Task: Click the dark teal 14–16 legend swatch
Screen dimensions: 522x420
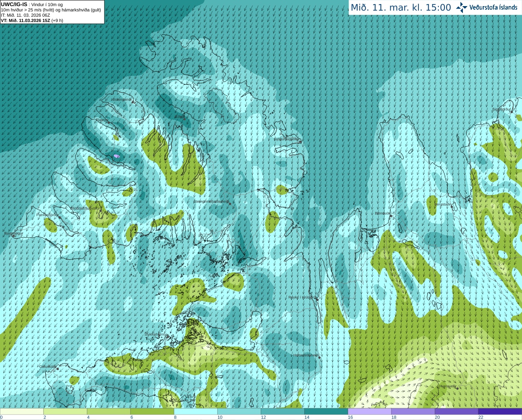Action: tap(326, 411)
